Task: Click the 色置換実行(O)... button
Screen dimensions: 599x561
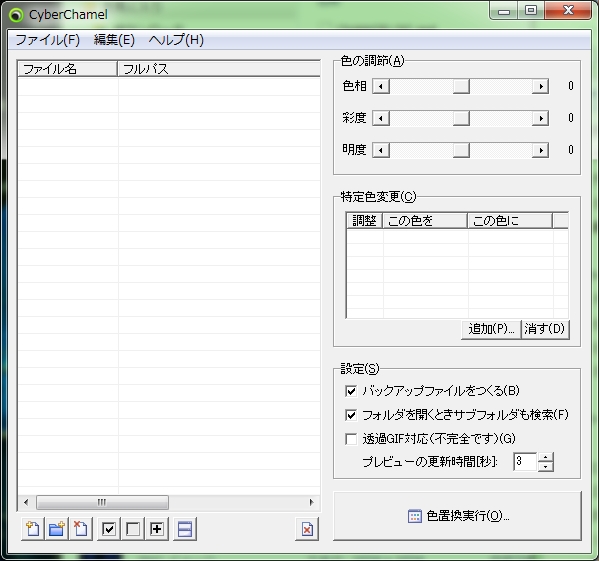Action: (x=457, y=516)
